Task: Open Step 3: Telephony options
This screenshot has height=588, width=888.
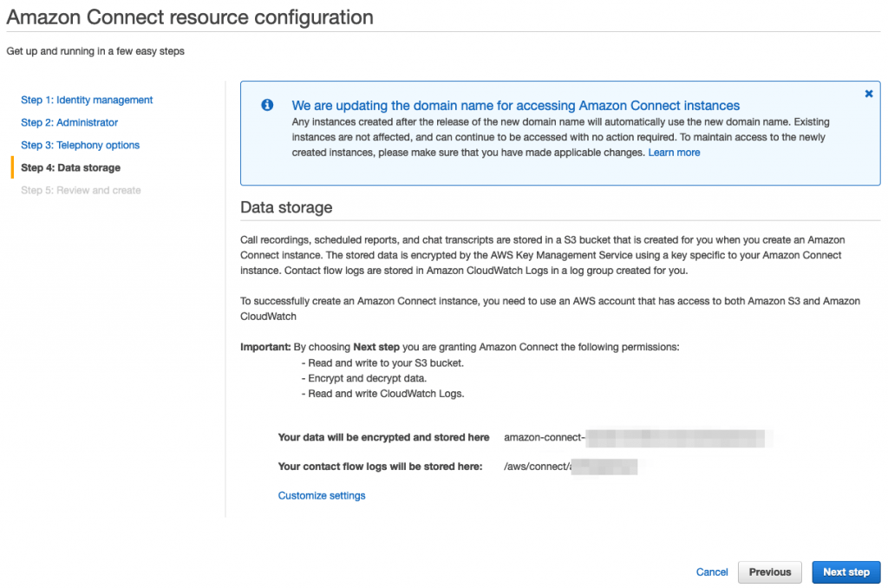Action: coord(80,145)
